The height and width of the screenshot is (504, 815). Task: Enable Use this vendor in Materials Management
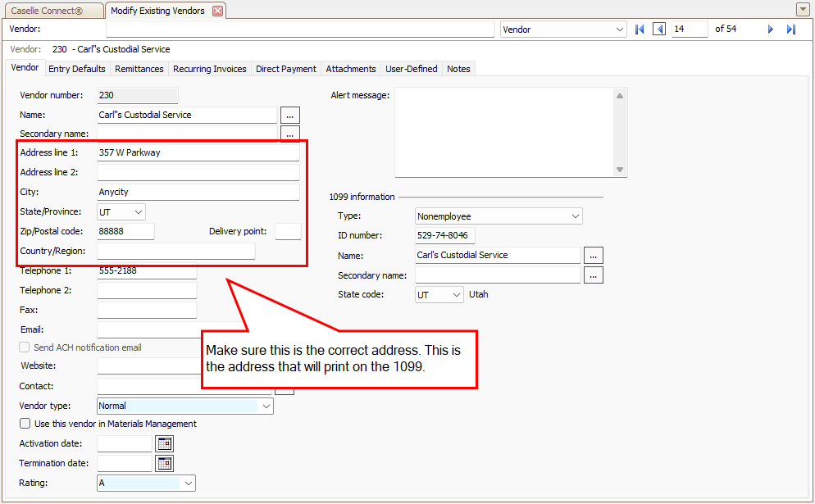pyautogui.click(x=25, y=424)
